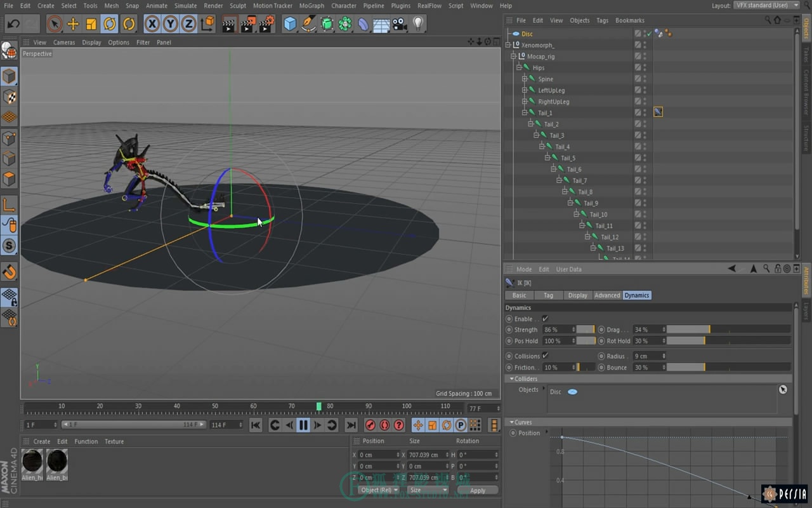This screenshot has height=508, width=812.
Task: Expand the Spine tree node
Action: 525,79
